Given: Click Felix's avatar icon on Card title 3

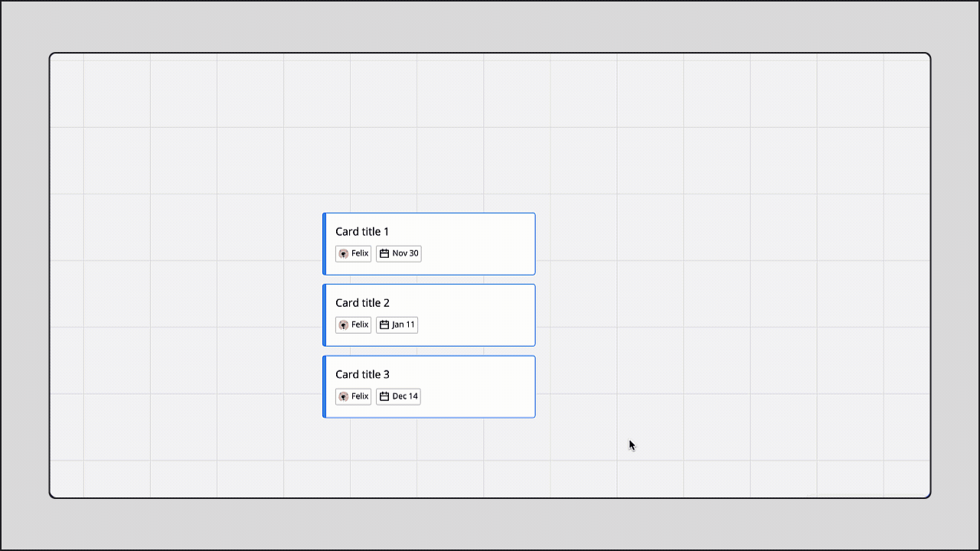Looking at the screenshot, I should [x=344, y=396].
